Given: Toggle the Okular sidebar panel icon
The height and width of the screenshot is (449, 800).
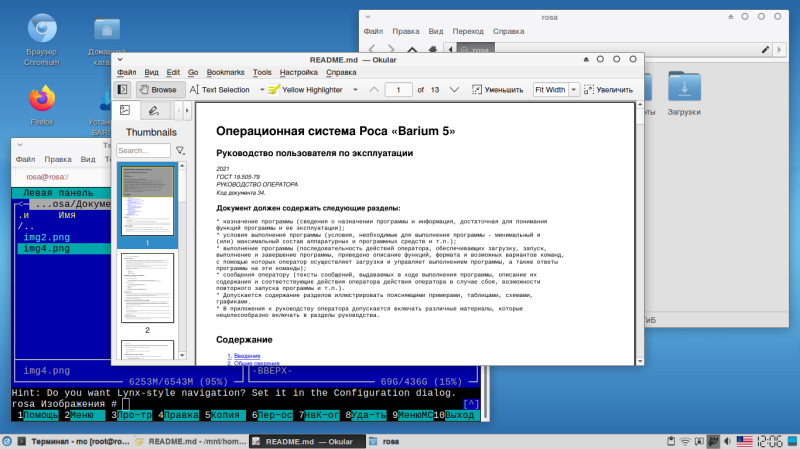Looking at the screenshot, I should pos(122,89).
